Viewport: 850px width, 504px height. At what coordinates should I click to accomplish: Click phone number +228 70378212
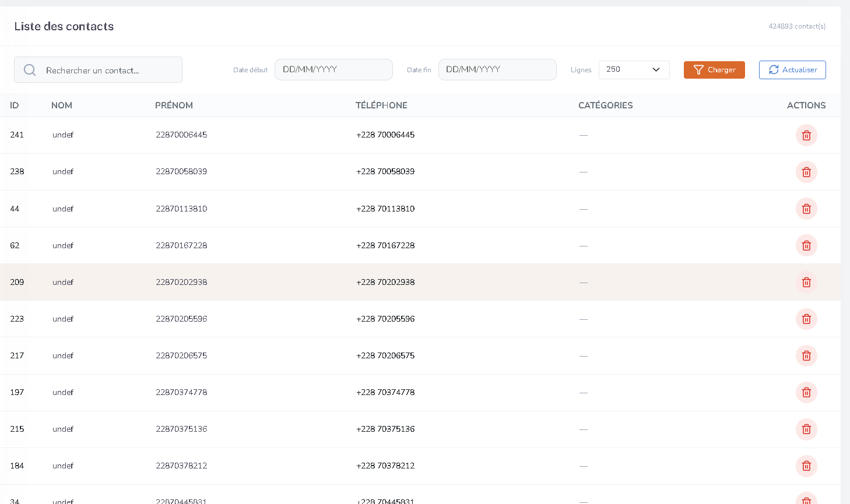click(x=385, y=466)
